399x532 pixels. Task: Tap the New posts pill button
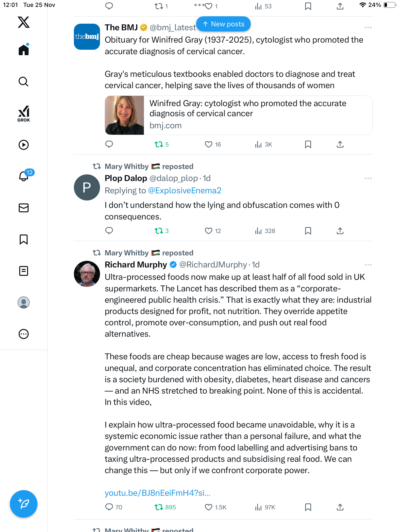pyautogui.click(x=223, y=24)
